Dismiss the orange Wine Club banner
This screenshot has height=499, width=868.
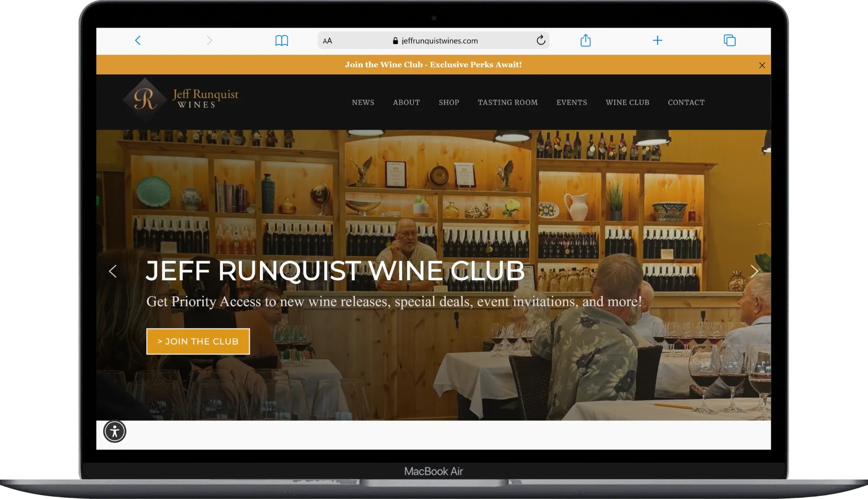(762, 65)
